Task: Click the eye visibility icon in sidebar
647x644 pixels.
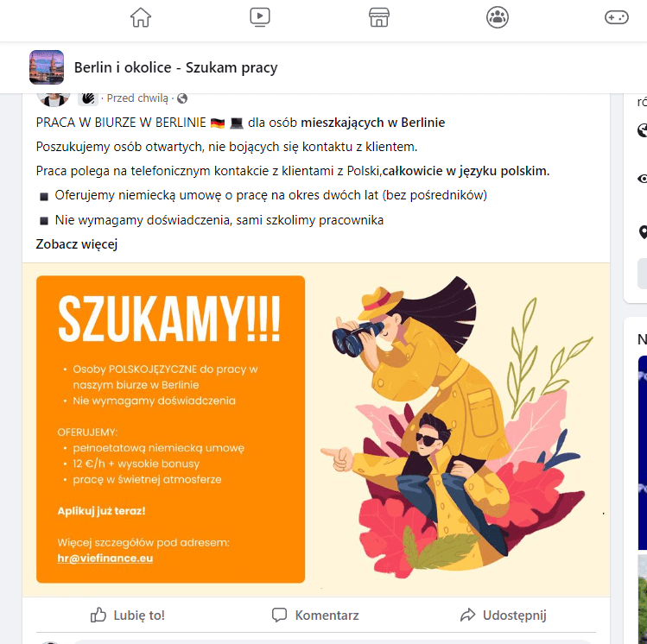Action: (x=643, y=179)
